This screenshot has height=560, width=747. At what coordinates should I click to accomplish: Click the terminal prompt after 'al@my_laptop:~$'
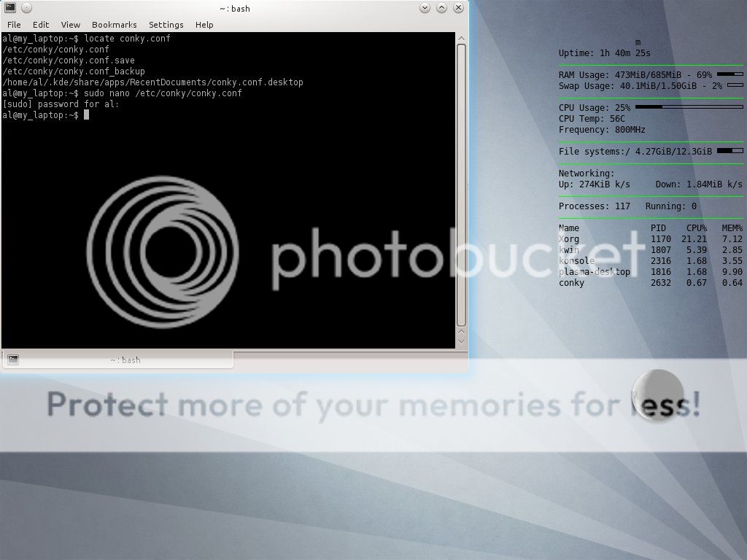(88, 114)
